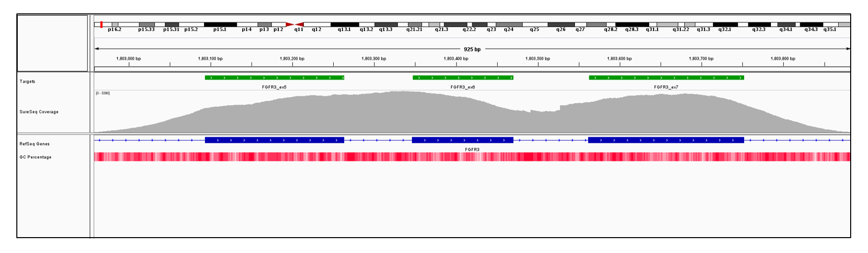Click the FGFR3_ex5 label
This screenshot has height=253, width=868.
[274, 87]
